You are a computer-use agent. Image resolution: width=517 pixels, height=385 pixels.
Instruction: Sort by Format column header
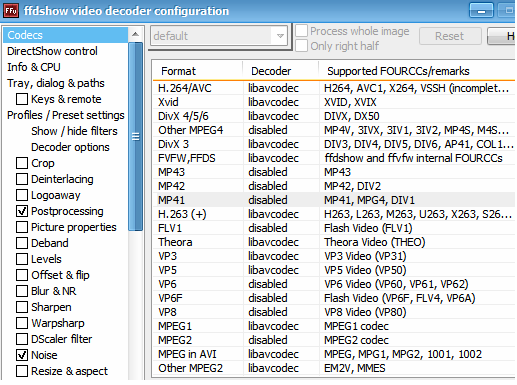[x=197, y=71]
